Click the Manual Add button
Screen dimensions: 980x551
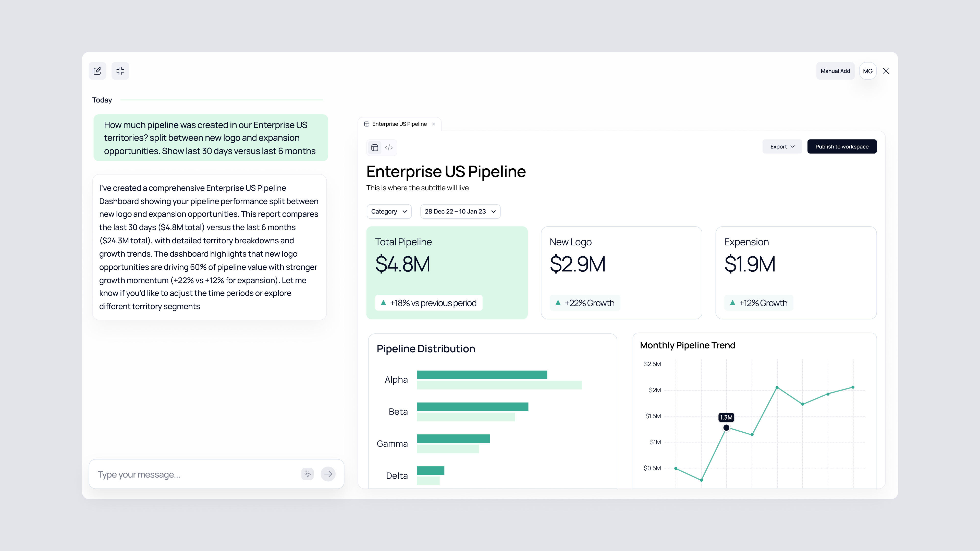tap(835, 71)
